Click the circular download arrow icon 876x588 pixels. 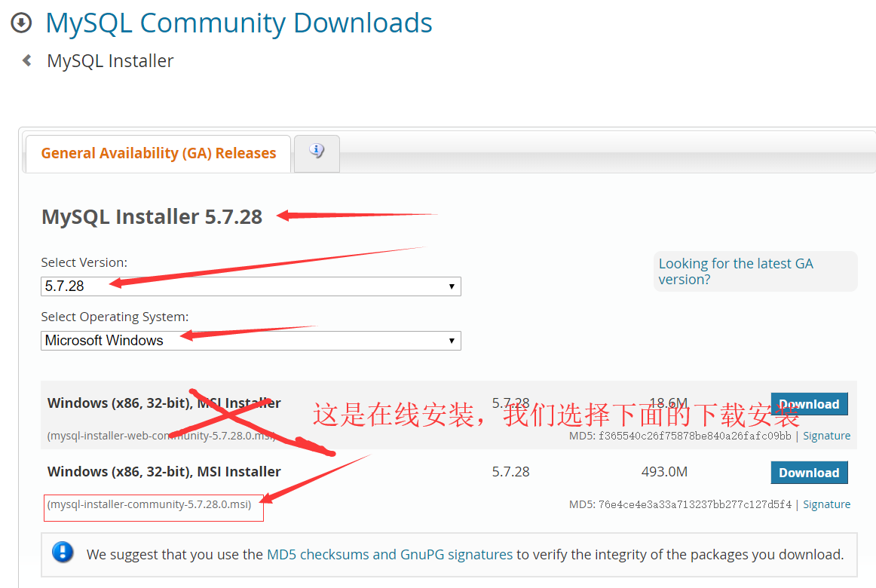(x=20, y=23)
